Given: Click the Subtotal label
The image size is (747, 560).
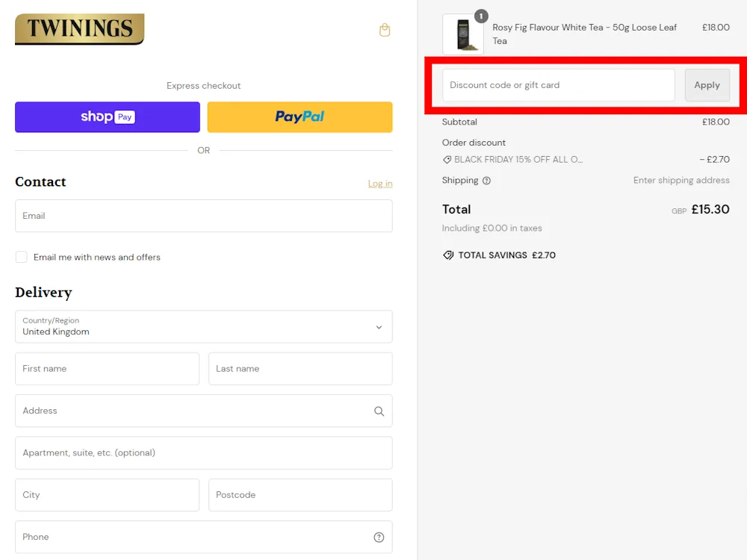Looking at the screenshot, I should point(459,122).
